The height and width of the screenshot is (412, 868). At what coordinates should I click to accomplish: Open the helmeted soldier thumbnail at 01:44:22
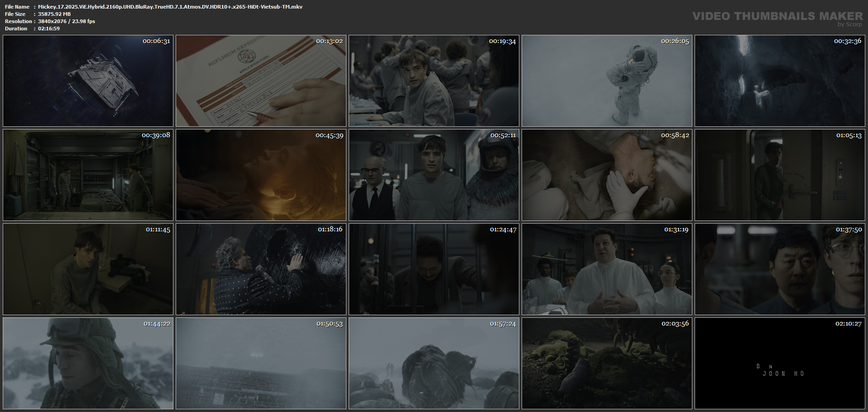88,363
